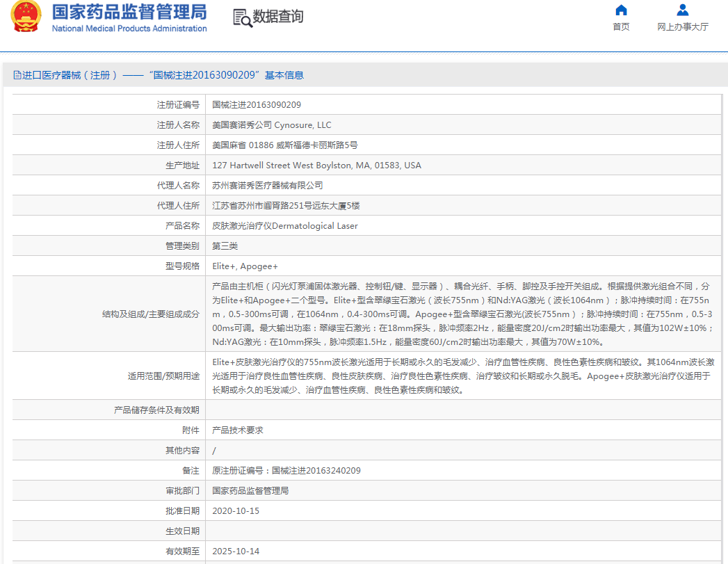
Task: Click the 注册人名称 row label
Action: point(178,125)
